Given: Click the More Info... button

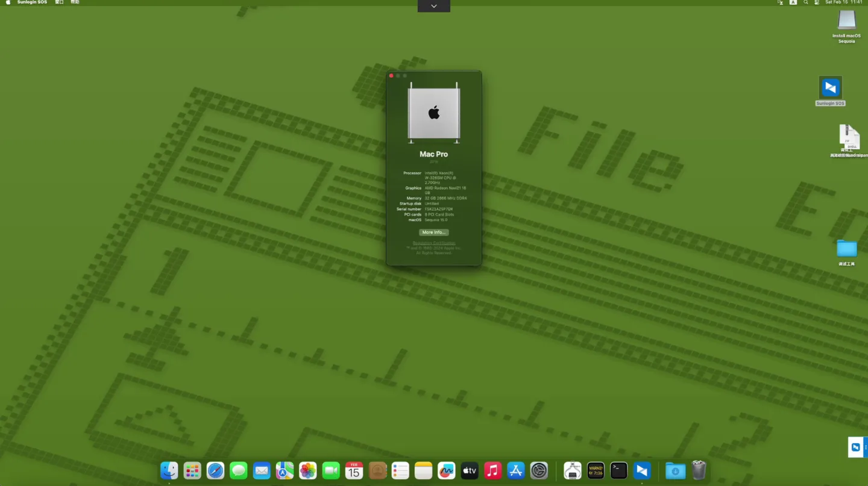Looking at the screenshot, I should click(x=433, y=232).
